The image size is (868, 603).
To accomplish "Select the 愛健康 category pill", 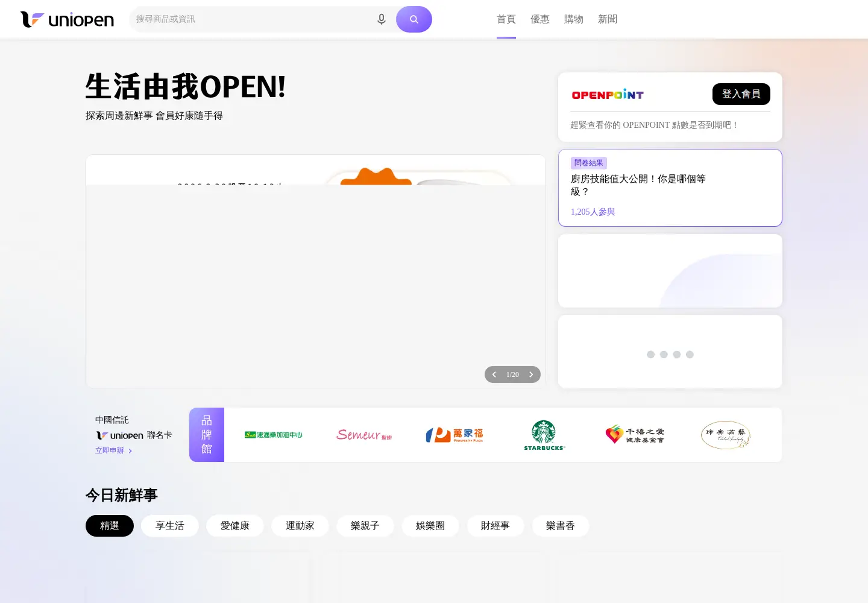I will pyautogui.click(x=235, y=526).
